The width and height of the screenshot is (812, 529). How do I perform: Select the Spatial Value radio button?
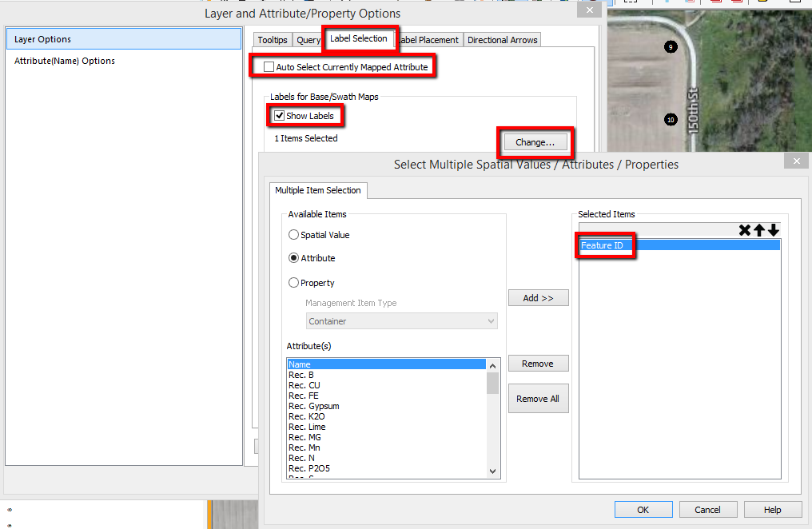[x=293, y=234]
